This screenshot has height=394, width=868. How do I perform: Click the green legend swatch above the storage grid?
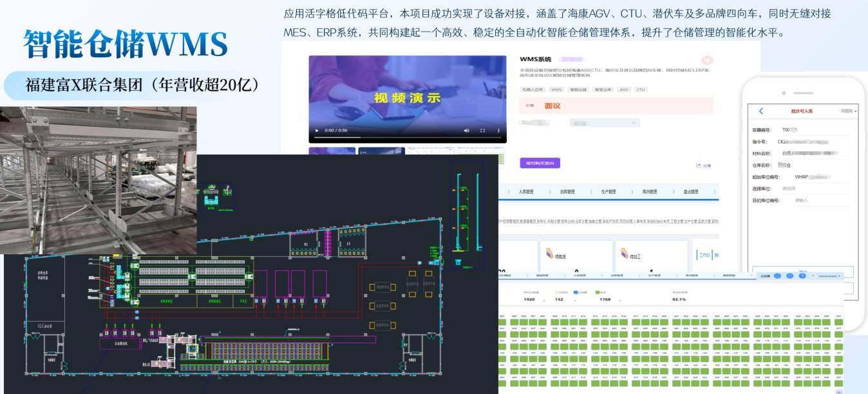pos(598,292)
